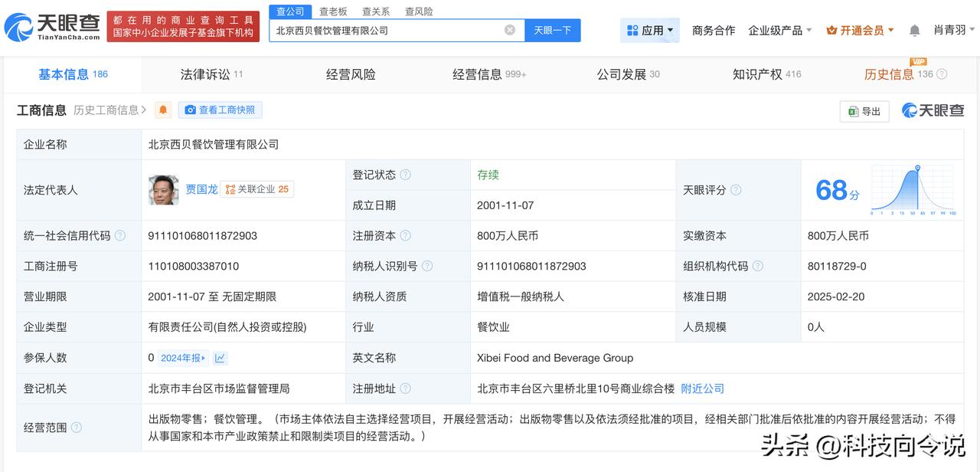The height and width of the screenshot is (472, 980).
Task: Click the 贾国龙 portrait photo
Action: (164, 189)
